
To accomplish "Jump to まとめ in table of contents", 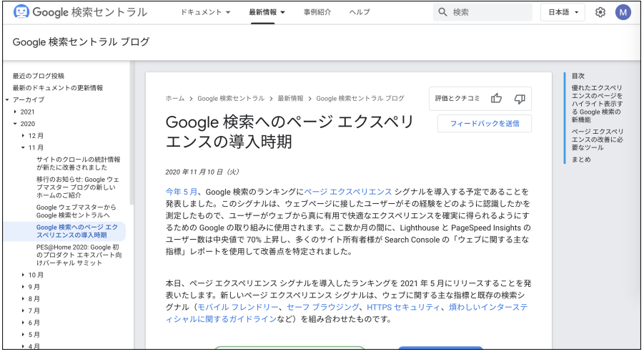I will pos(581,160).
